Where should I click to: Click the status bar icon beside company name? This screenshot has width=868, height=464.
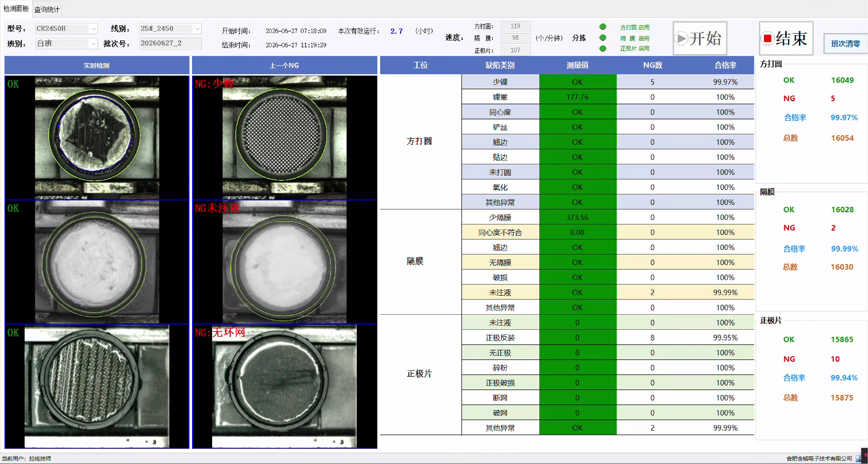[859, 459]
